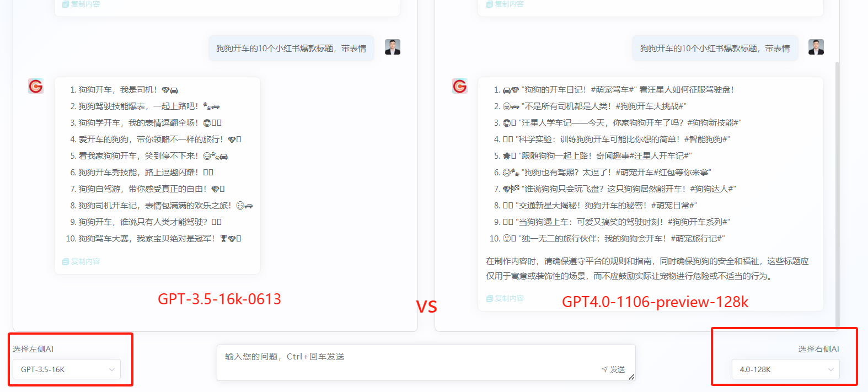This screenshot has width=868, height=392.
Task: Click right title '狗狗也有驾照？太逗了！'
Action: coord(569,173)
